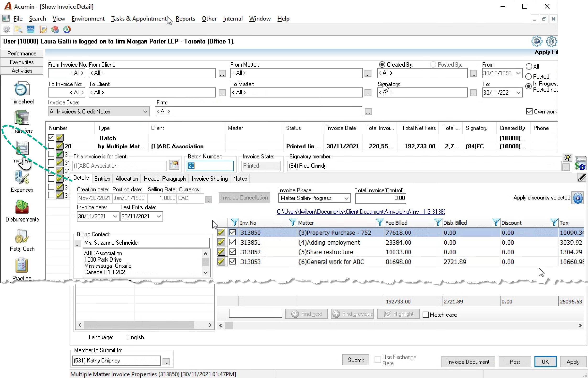The width and height of the screenshot is (588, 378).
Task: Open the Transfers sidebar icon
Action: tap(22, 118)
